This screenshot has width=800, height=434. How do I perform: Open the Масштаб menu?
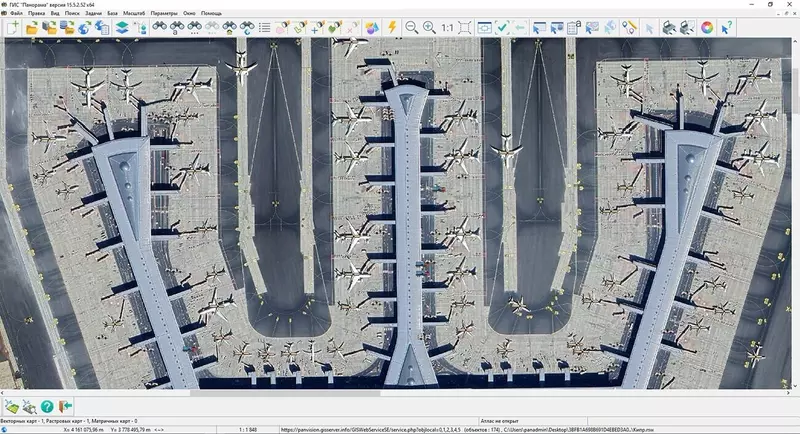(134, 14)
